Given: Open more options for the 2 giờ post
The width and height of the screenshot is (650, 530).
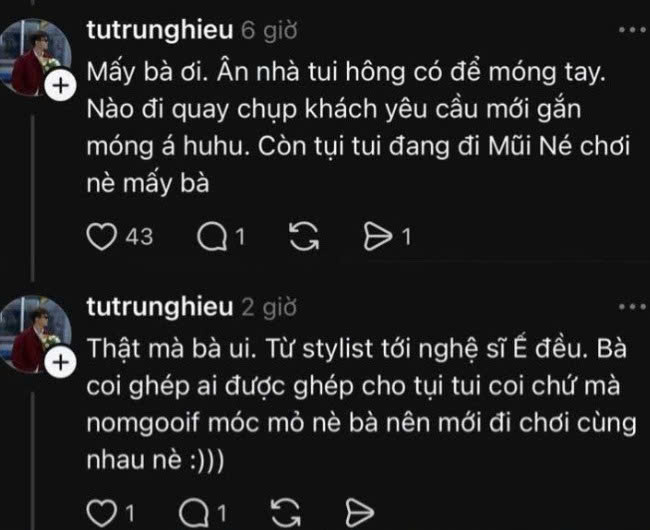Looking at the screenshot, I should [x=630, y=305].
